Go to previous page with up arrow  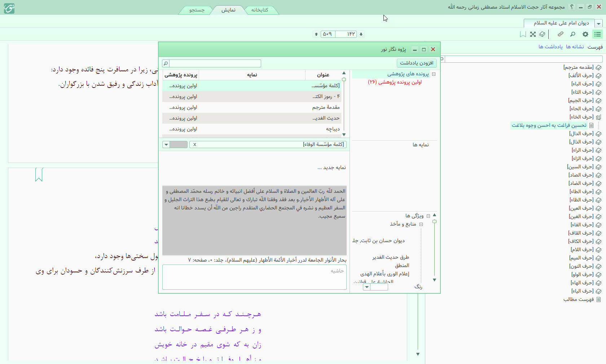tap(316, 34)
